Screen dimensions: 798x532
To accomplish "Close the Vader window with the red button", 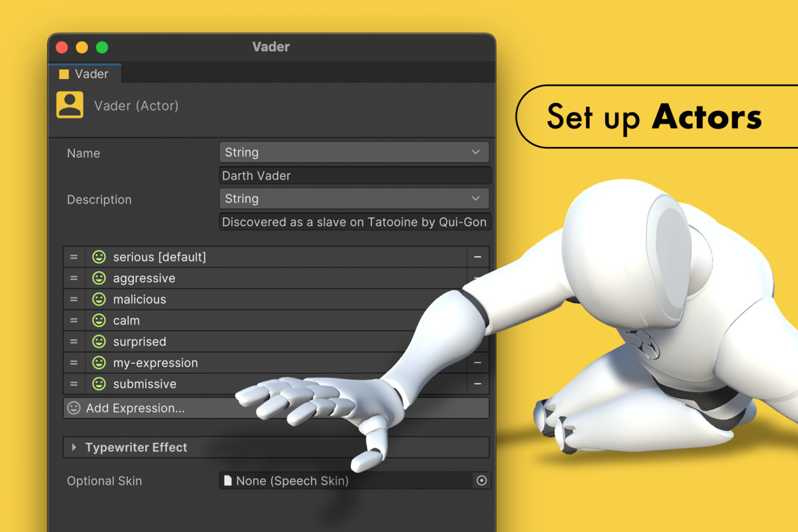I will [x=62, y=47].
